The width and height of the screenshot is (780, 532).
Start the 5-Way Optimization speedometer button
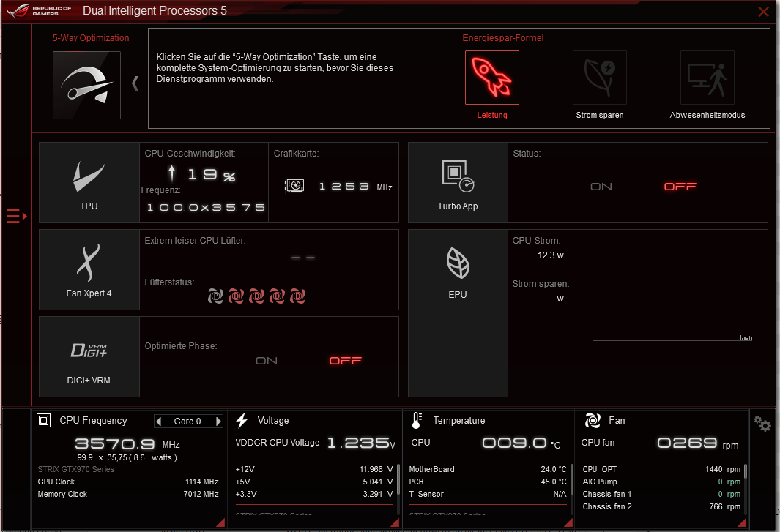(86, 85)
